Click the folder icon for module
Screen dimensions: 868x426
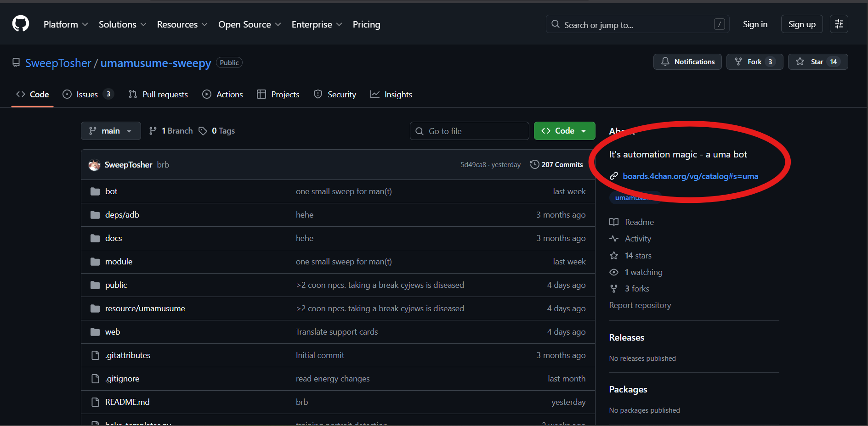pos(95,262)
